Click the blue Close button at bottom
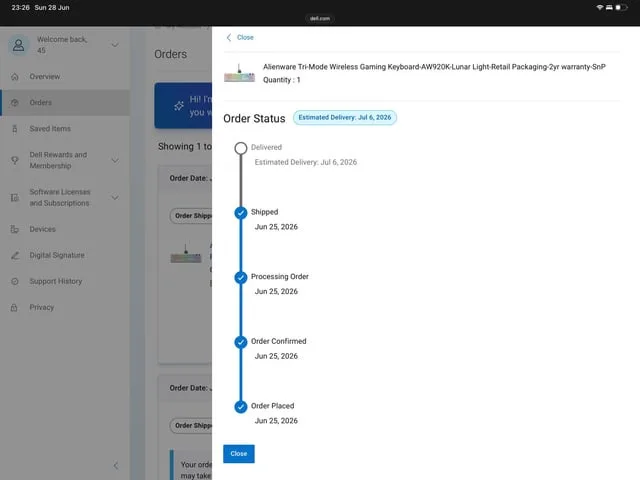 (x=239, y=453)
